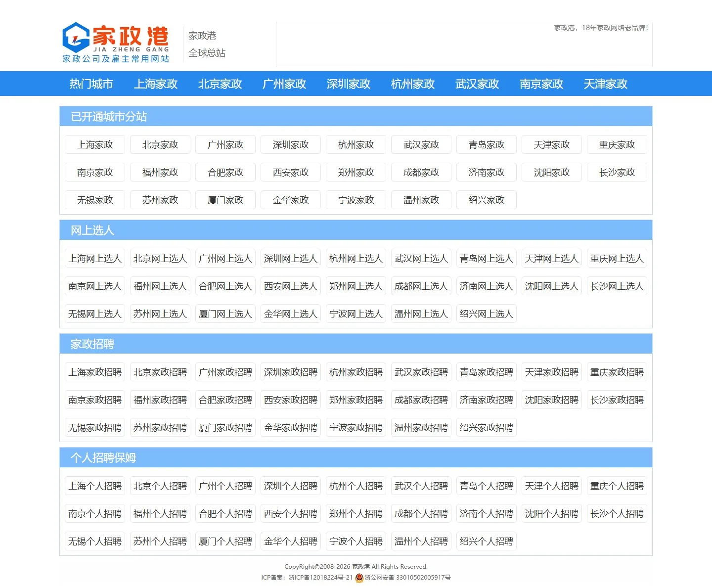
Task: Open 长沙网上选人
Action: pos(617,286)
